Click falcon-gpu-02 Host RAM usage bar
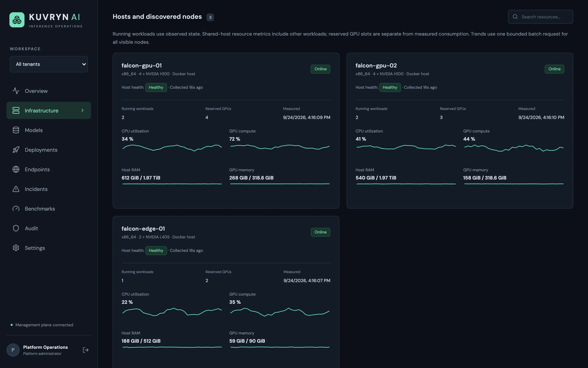The image size is (588, 368). 406,184
